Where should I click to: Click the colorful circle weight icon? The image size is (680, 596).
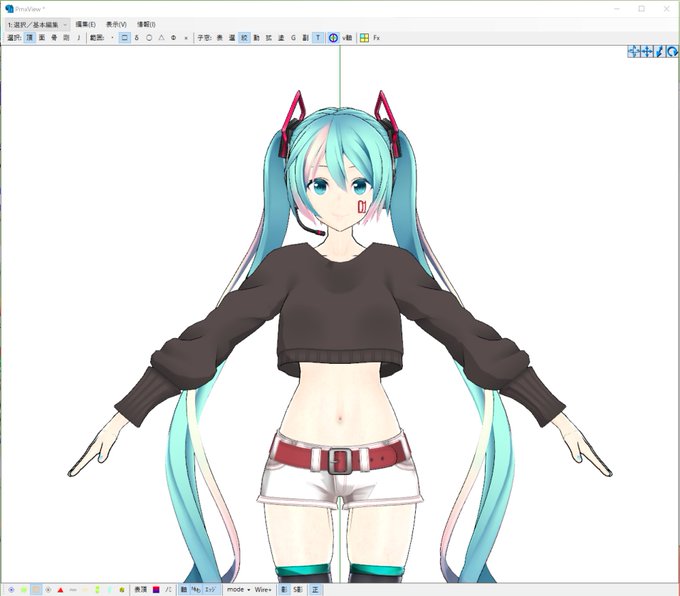(333, 38)
